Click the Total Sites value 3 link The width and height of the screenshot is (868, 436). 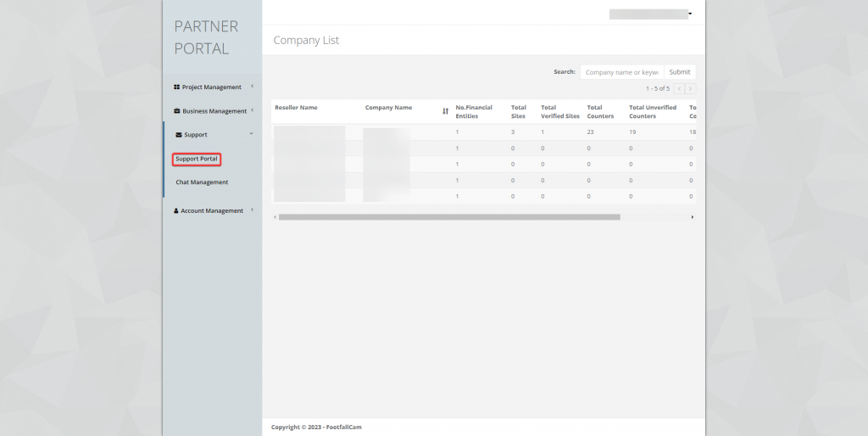click(x=513, y=132)
